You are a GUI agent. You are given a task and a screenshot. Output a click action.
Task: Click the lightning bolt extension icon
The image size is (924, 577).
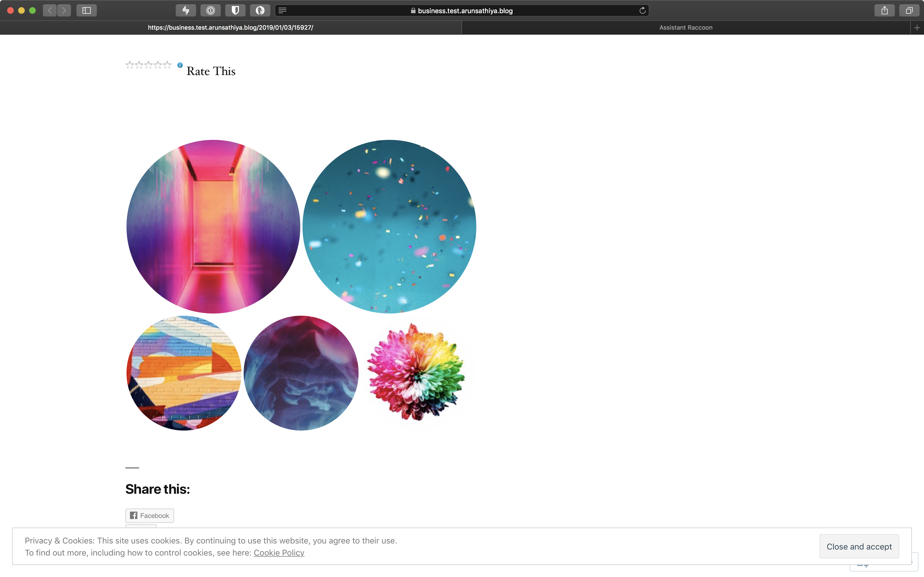click(x=186, y=10)
